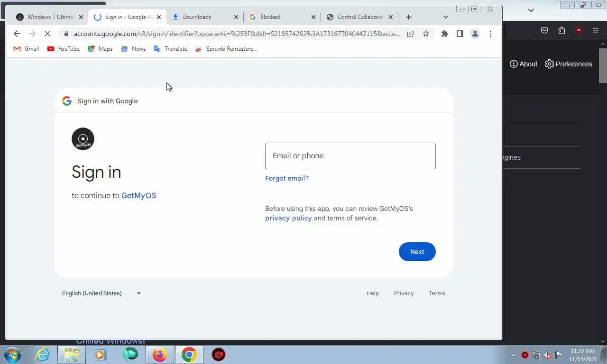The width and height of the screenshot is (607, 364).
Task: Click the GetMyOS round logo
Action: point(83,139)
